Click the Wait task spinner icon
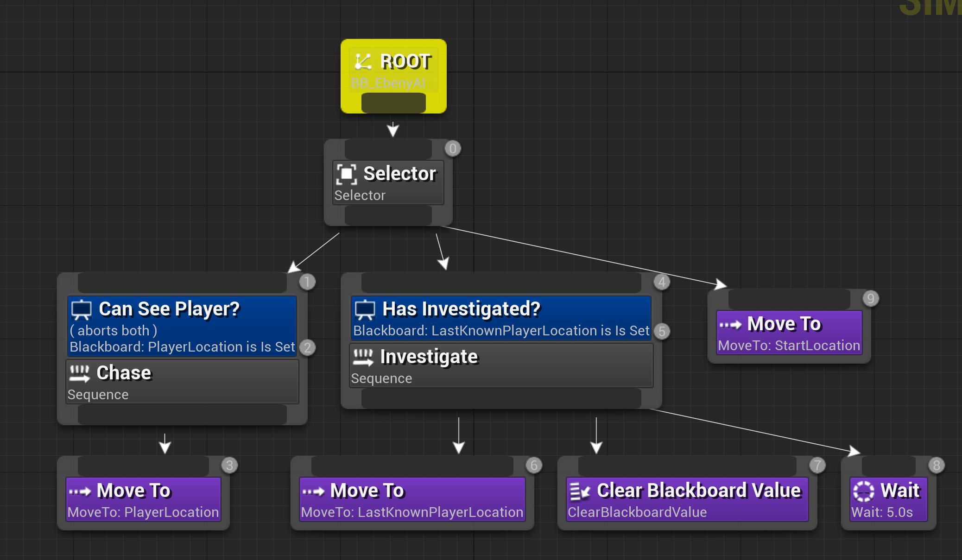This screenshot has height=560, width=962. click(863, 491)
